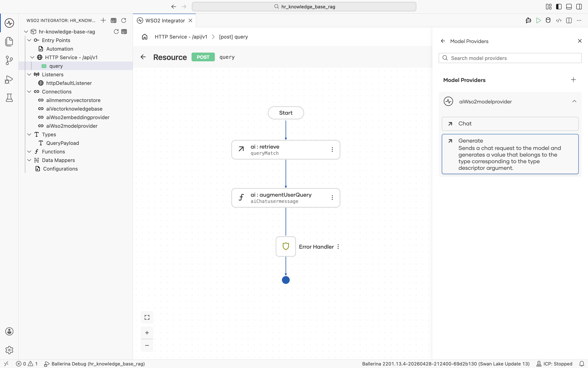Collapse the aiWso2modelprovider provider card
588x368 pixels.
(x=574, y=101)
